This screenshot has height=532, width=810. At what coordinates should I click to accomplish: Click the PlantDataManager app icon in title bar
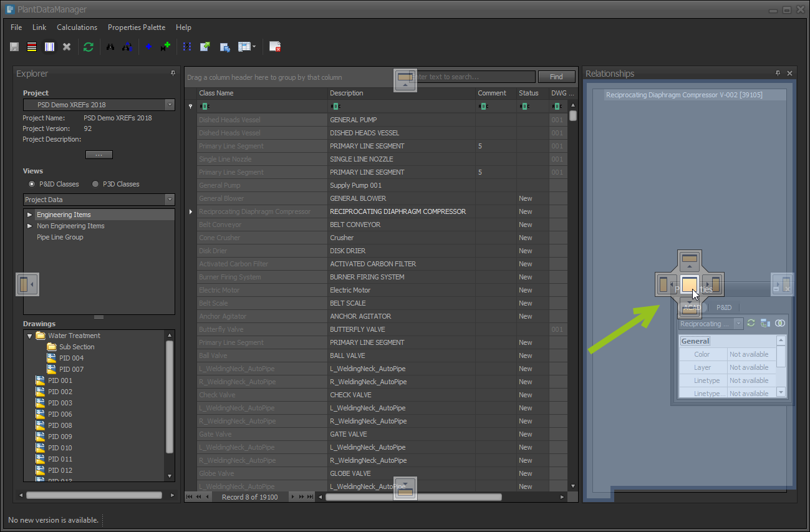10,9
